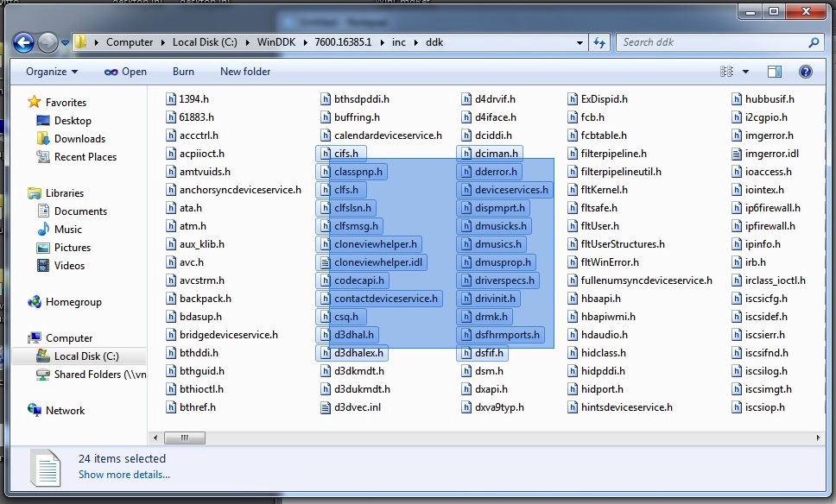Select the hintsdeviceservice.h file icon
This screenshot has height=504, width=836.
(573, 407)
